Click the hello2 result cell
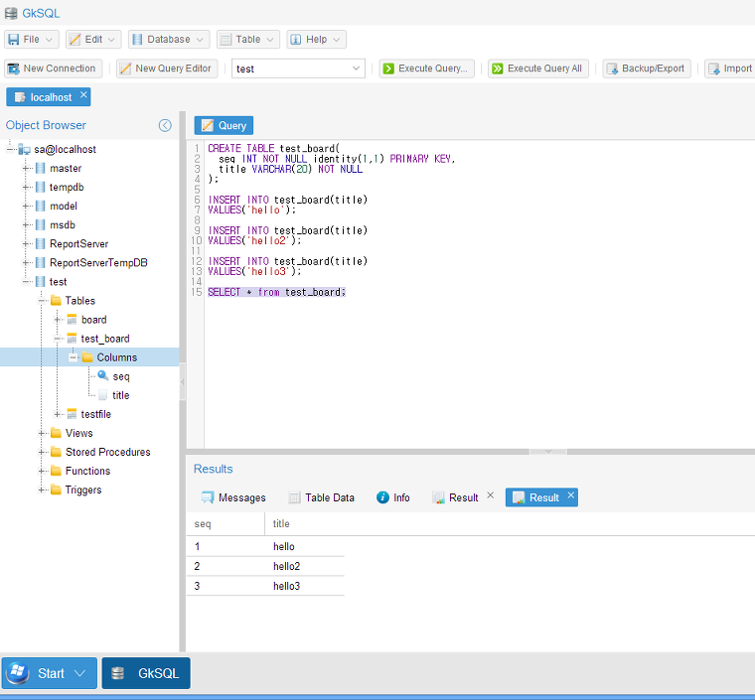The width and height of the screenshot is (755, 700). (x=286, y=566)
